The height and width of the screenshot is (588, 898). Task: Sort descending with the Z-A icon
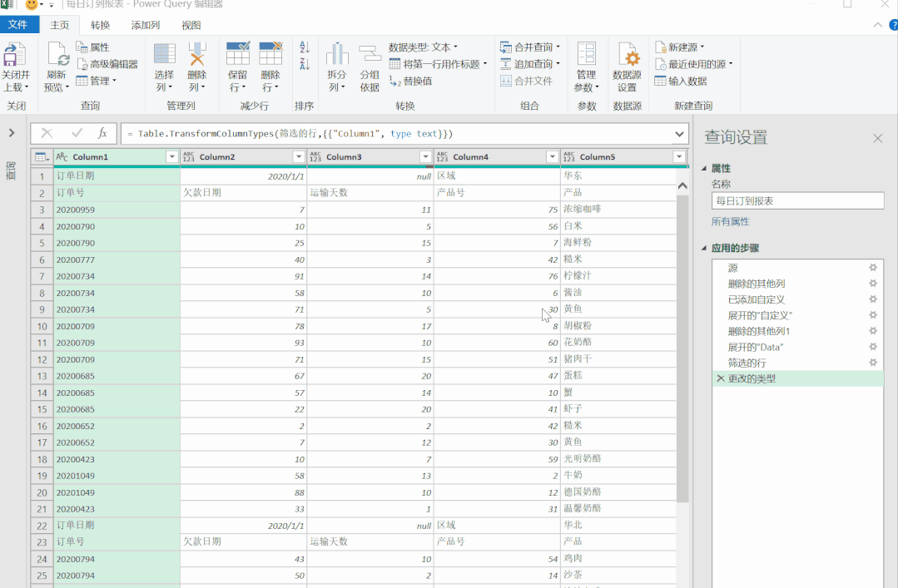pyautogui.click(x=305, y=64)
